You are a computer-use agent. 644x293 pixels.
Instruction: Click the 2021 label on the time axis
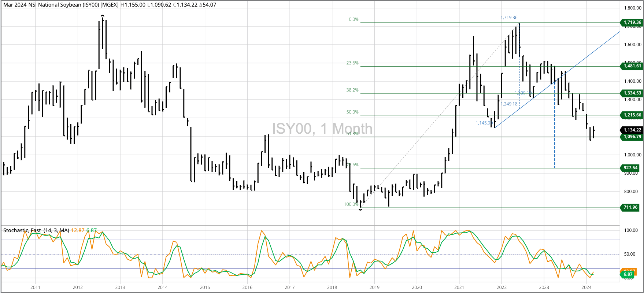click(x=459, y=288)
